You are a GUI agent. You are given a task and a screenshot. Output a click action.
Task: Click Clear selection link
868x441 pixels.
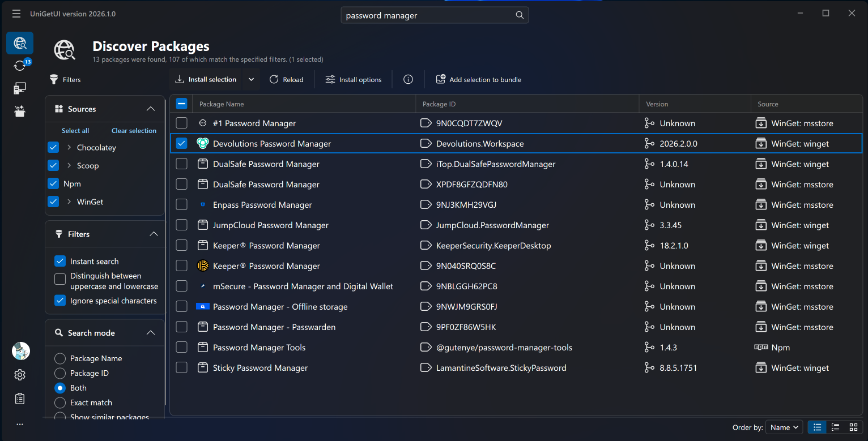[x=134, y=131]
